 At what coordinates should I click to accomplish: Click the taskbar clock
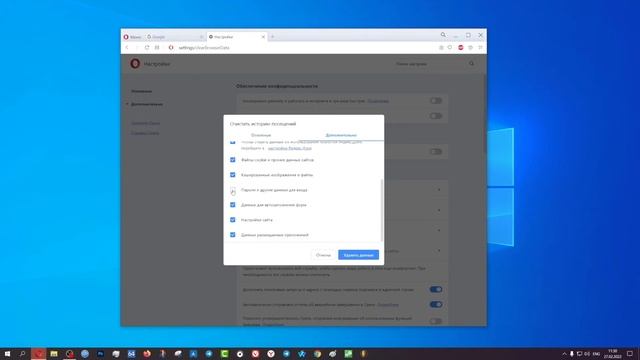pos(613,354)
